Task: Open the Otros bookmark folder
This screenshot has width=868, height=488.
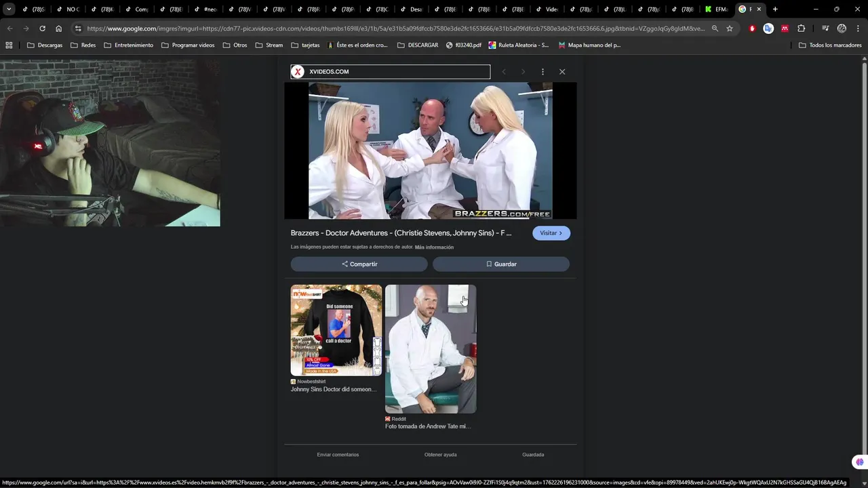Action: pyautogui.click(x=235, y=45)
